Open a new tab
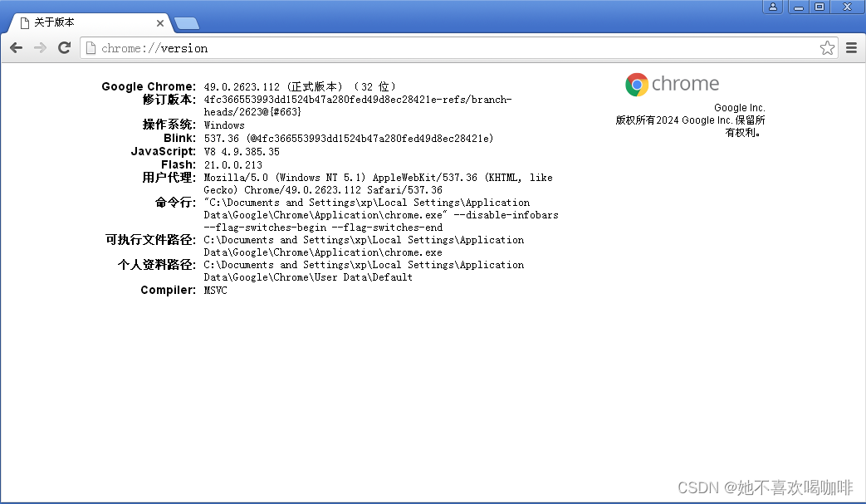This screenshot has width=866, height=504. [x=187, y=23]
